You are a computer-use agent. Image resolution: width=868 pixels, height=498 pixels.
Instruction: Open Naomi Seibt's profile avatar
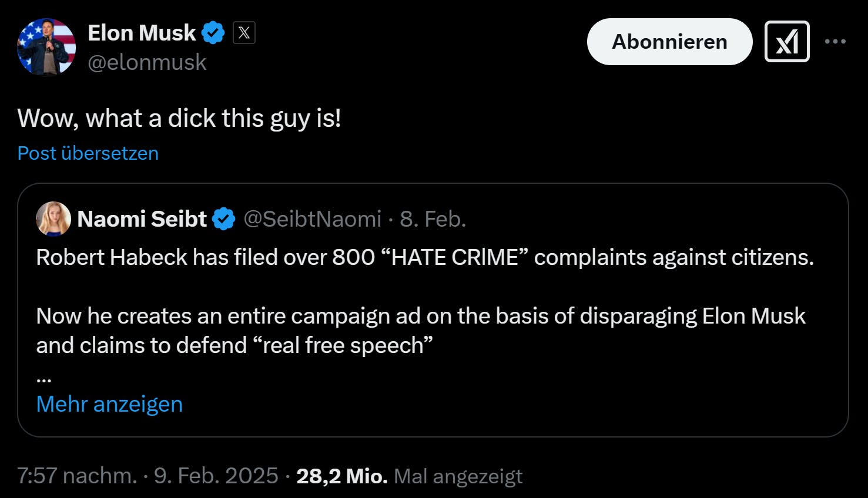(53, 219)
